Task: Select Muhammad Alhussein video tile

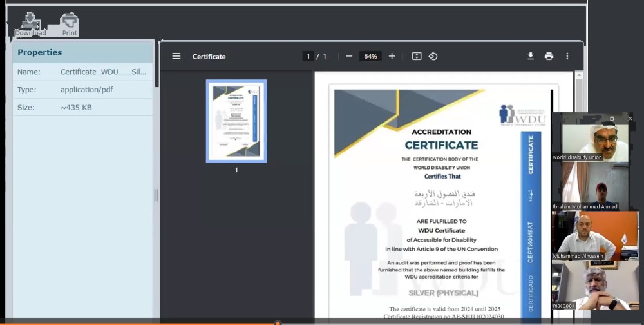Action: tap(595, 235)
